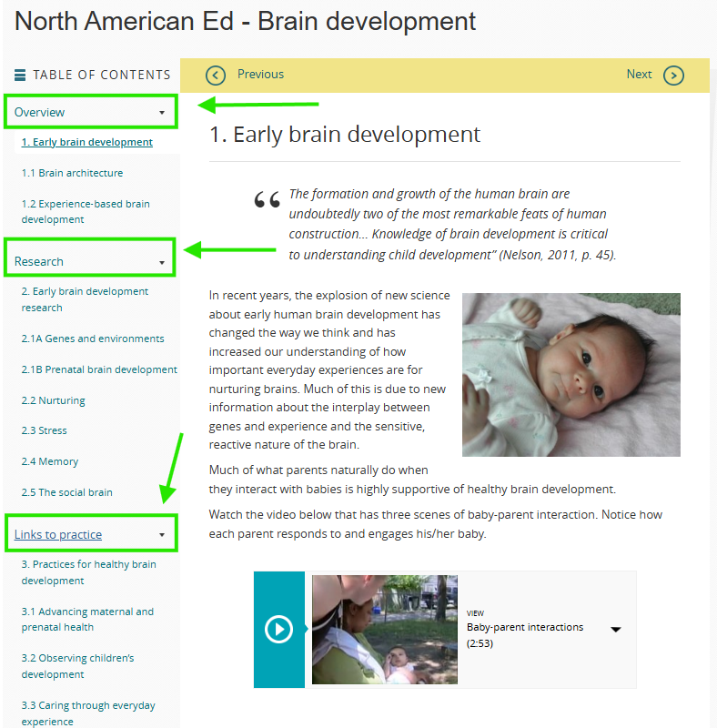Viewport: 717px width, 728px height.
Task: Select 2.1A Genes and environments
Action: (x=93, y=339)
